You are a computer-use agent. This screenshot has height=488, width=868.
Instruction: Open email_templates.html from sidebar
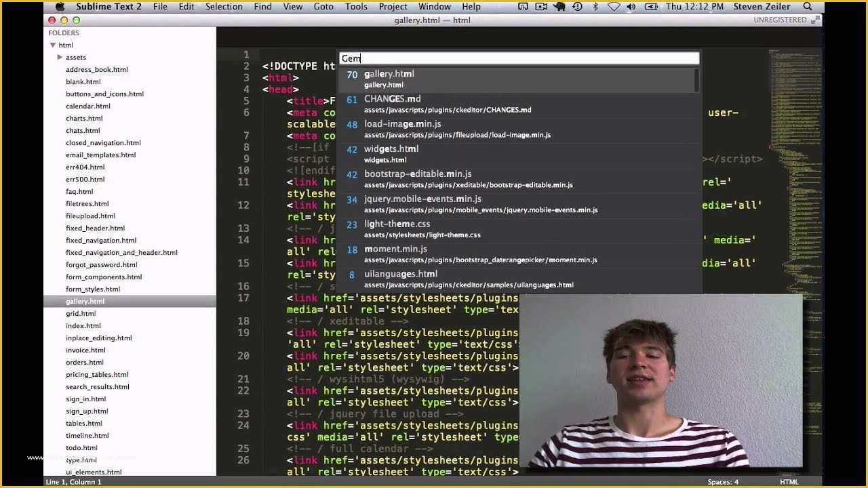click(x=100, y=155)
